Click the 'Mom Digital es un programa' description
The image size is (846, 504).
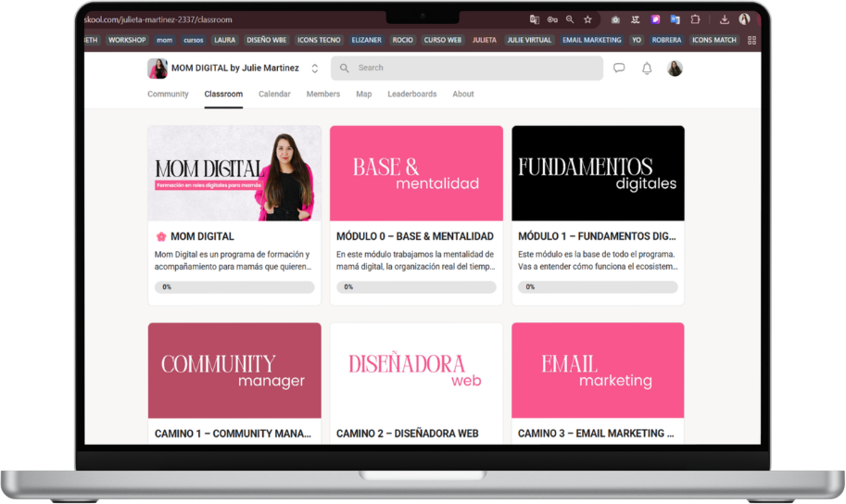coord(234,260)
